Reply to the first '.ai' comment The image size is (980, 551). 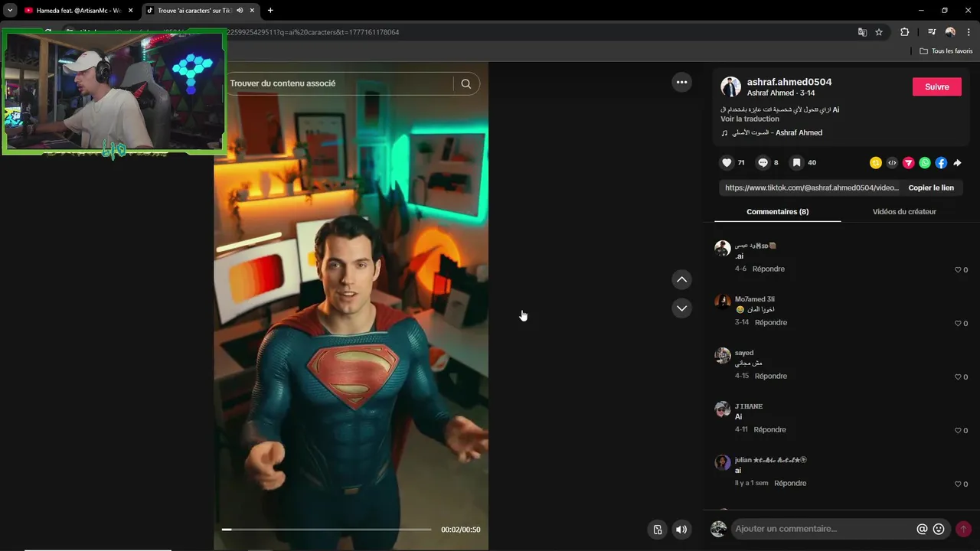point(768,269)
